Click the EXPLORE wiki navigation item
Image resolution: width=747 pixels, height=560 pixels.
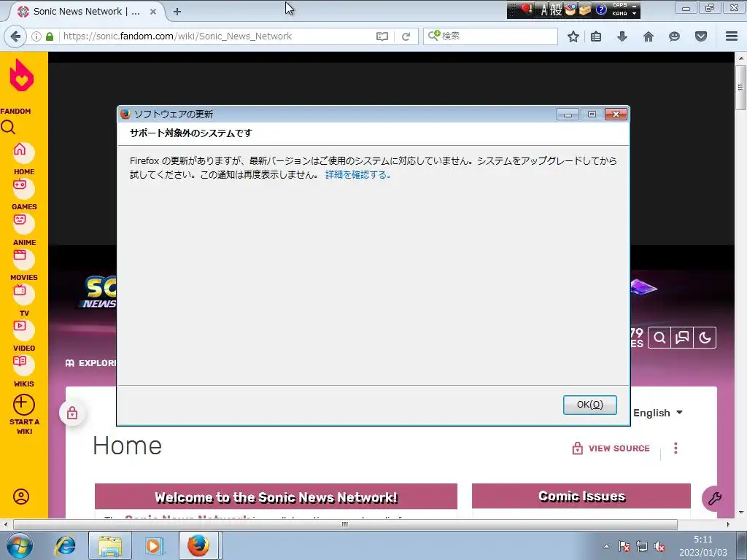[x=90, y=363]
